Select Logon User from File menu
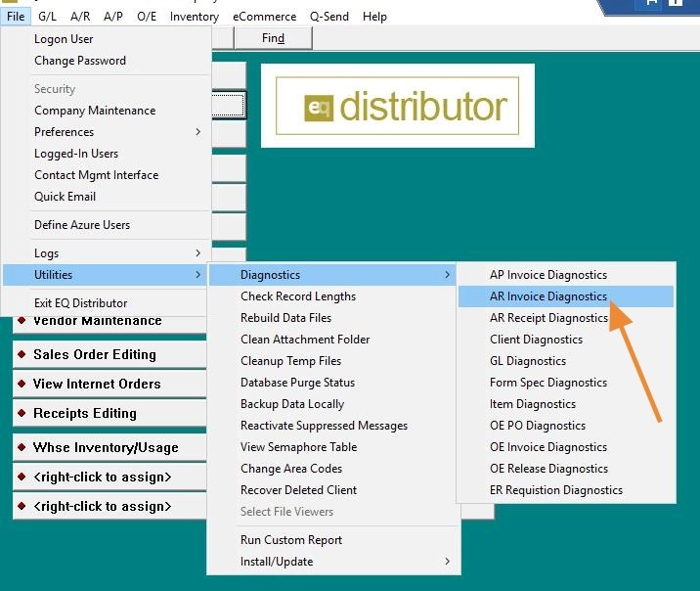Viewport: 700px width, 591px height. pyautogui.click(x=107, y=39)
